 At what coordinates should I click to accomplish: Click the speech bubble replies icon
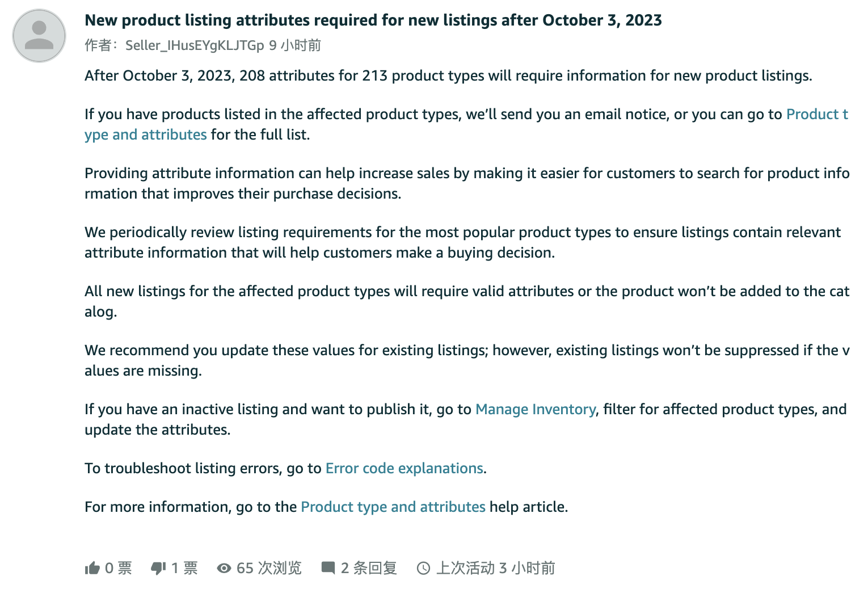[328, 568]
